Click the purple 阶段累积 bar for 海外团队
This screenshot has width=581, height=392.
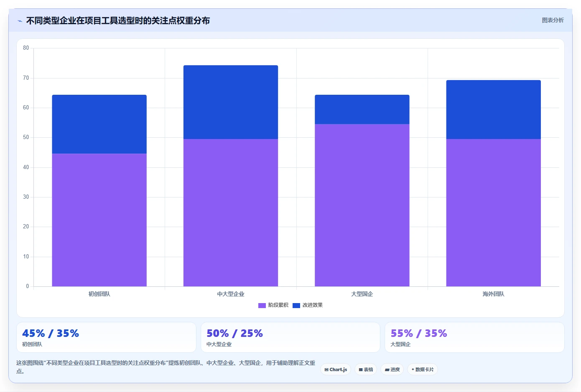(494, 212)
